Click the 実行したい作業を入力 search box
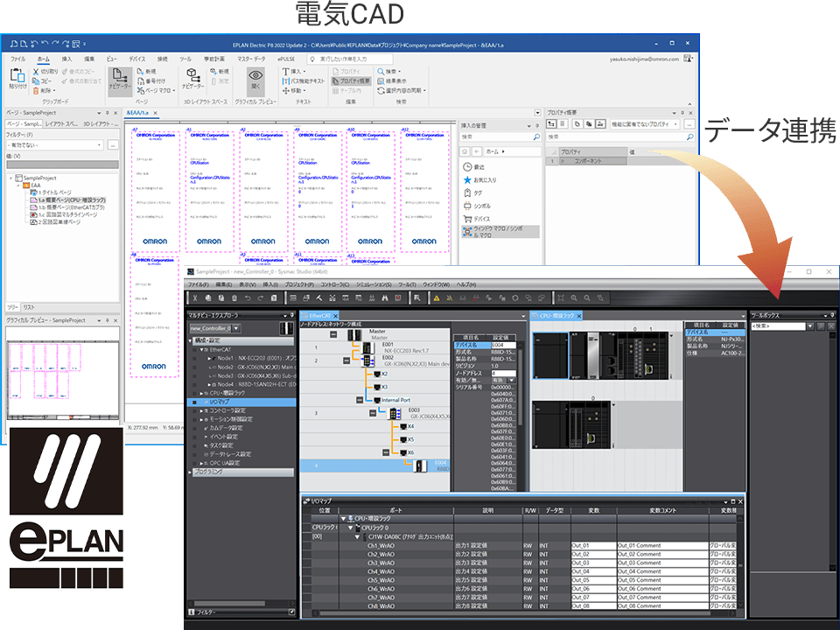This screenshot has height=630, width=840. point(350,59)
